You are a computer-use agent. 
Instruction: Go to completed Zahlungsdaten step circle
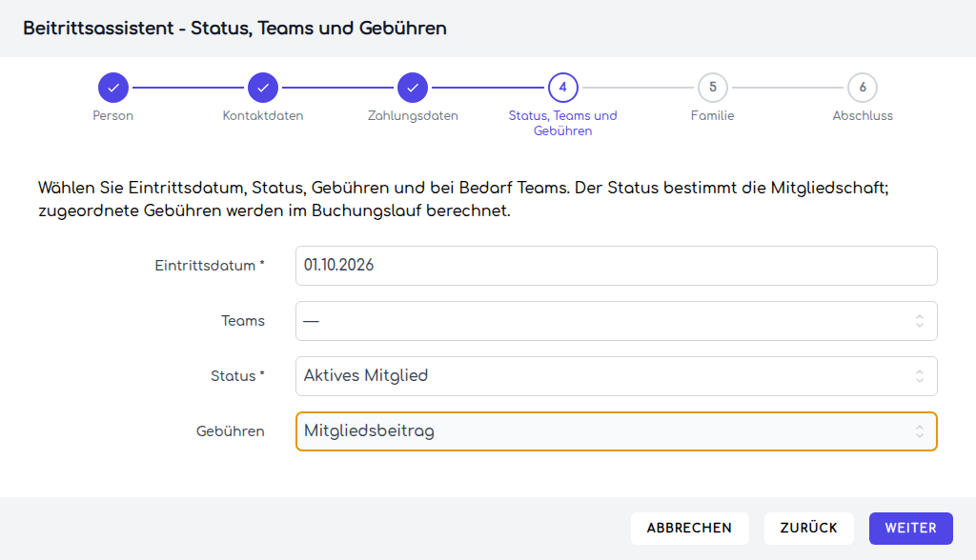(x=413, y=88)
